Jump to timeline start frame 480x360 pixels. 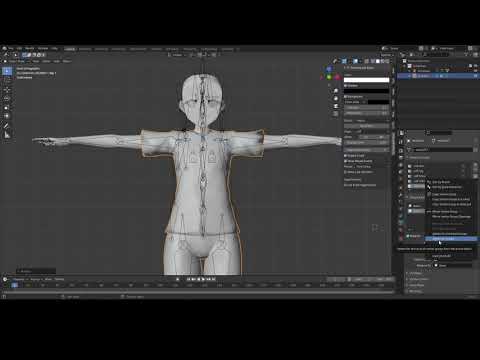coord(188,279)
